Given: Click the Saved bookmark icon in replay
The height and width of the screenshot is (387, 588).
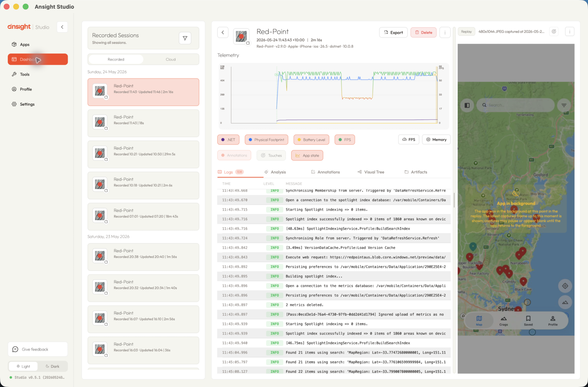Looking at the screenshot, I should click(x=528, y=321).
